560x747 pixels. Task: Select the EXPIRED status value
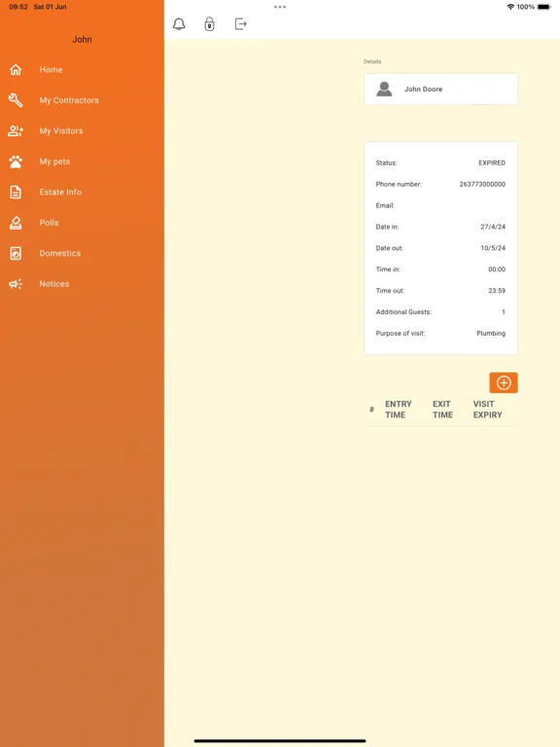[492, 163]
